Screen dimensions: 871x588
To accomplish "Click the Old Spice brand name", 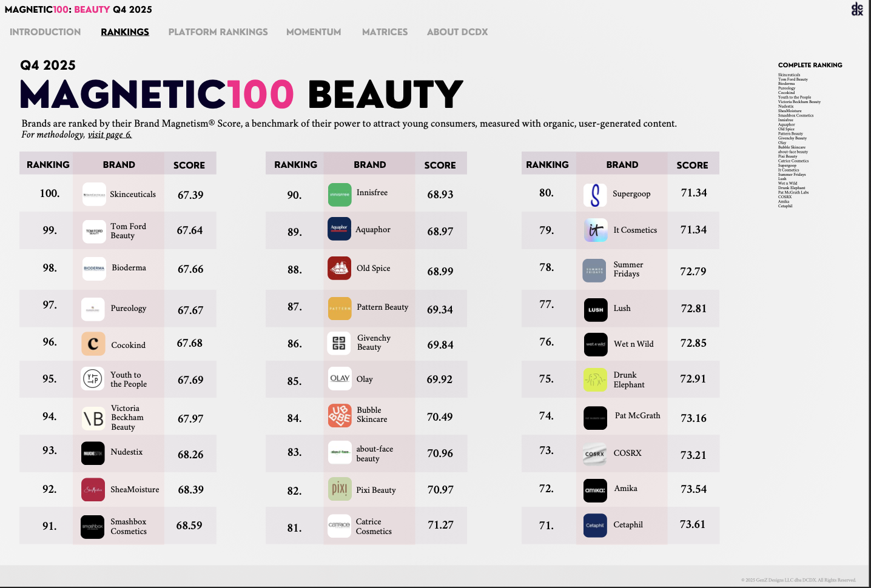I will coord(374,268).
